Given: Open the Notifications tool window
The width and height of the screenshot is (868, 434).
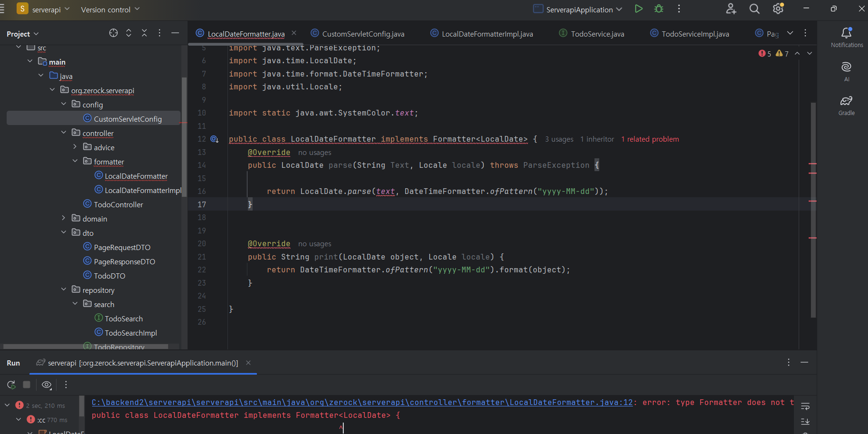Looking at the screenshot, I should point(847,37).
